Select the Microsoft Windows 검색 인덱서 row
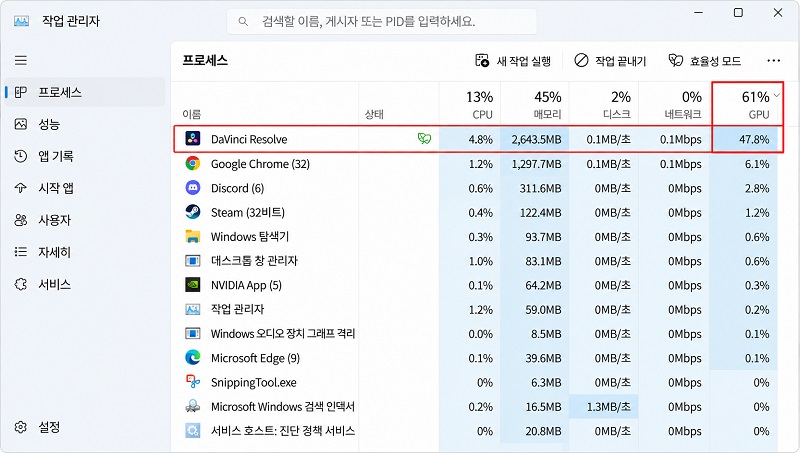 click(x=476, y=407)
